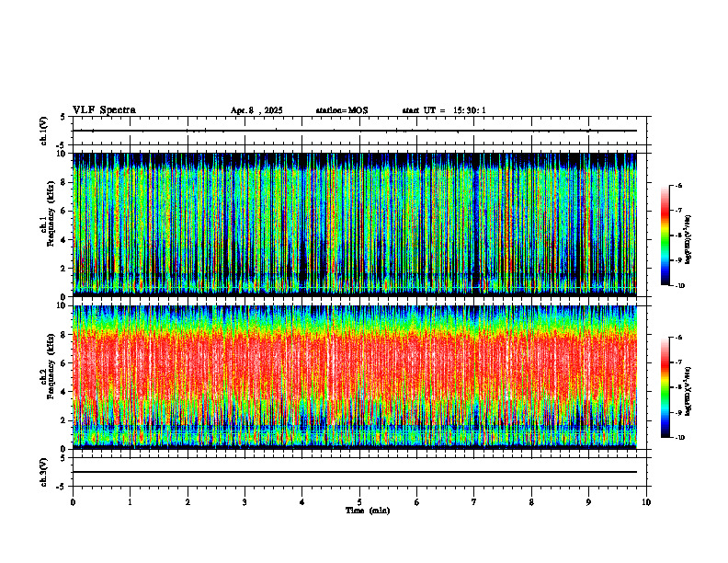Click time axis tick label "5"
The height and width of the screenshot is (563, 728).
point(359,502)
